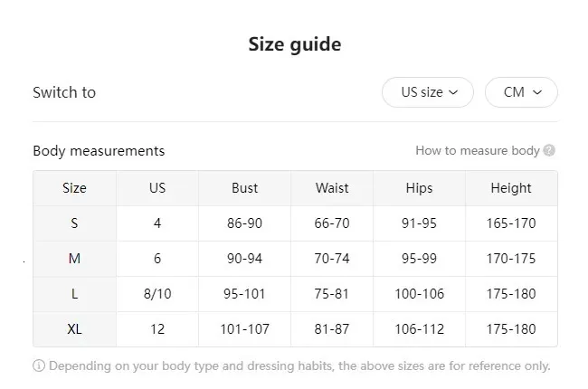Click the chevron arrow in CM selector
588x389 pixels.
[537, 92]
